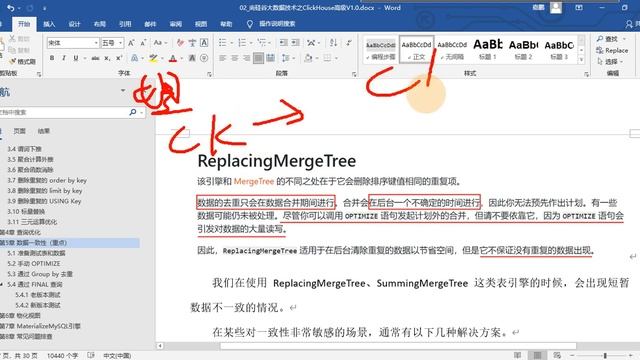This screenshot has width=640, height=360.
Task: Select the 无间隔 style
Action: coord(452,50)
